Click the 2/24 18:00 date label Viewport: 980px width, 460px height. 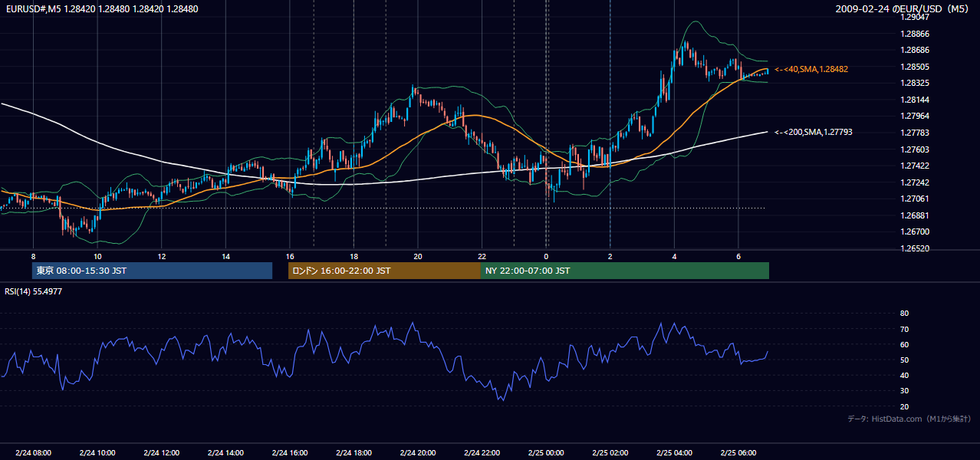coord(354,452)
